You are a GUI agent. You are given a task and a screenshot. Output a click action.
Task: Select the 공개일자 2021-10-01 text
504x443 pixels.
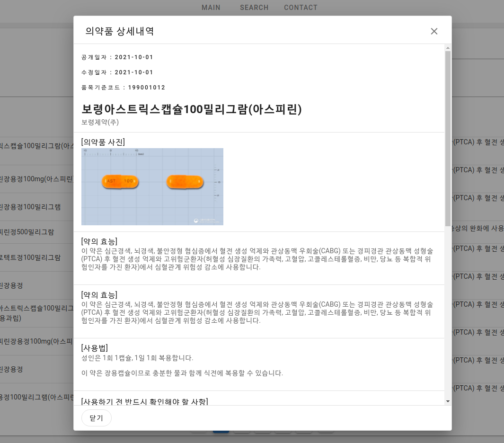pos(117,57)
